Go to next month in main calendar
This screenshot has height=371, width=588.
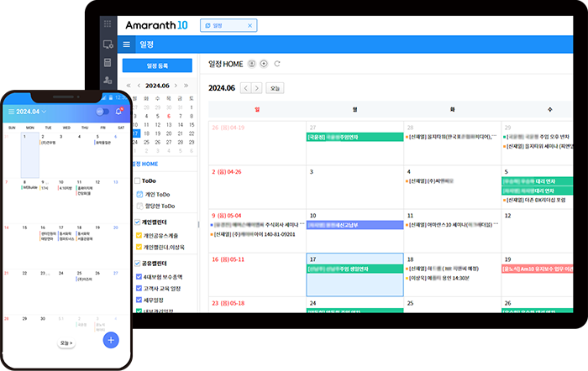(x=256, y=88)
